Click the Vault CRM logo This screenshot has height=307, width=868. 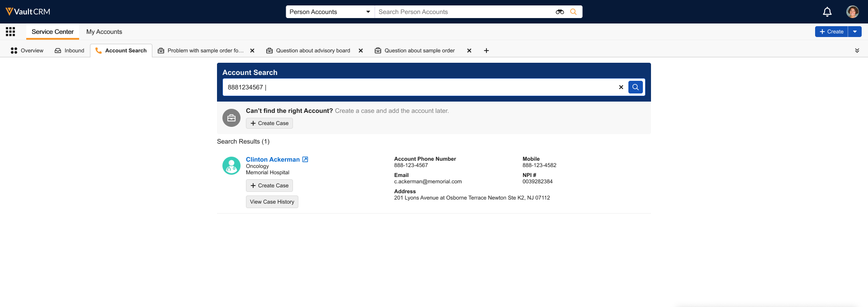pyautogui.click(x=28, y=12)
